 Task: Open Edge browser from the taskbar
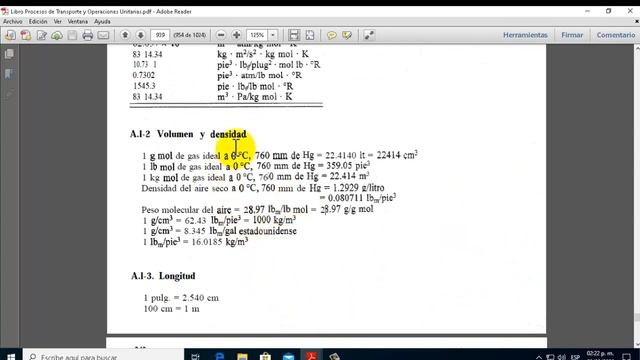pyautogui.click(x=219, y=357)
